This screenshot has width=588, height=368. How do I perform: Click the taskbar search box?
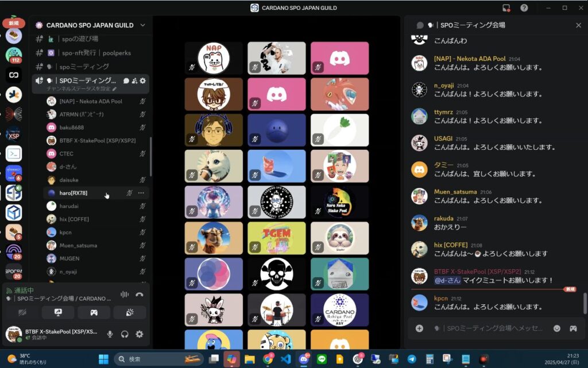[158, 359]
